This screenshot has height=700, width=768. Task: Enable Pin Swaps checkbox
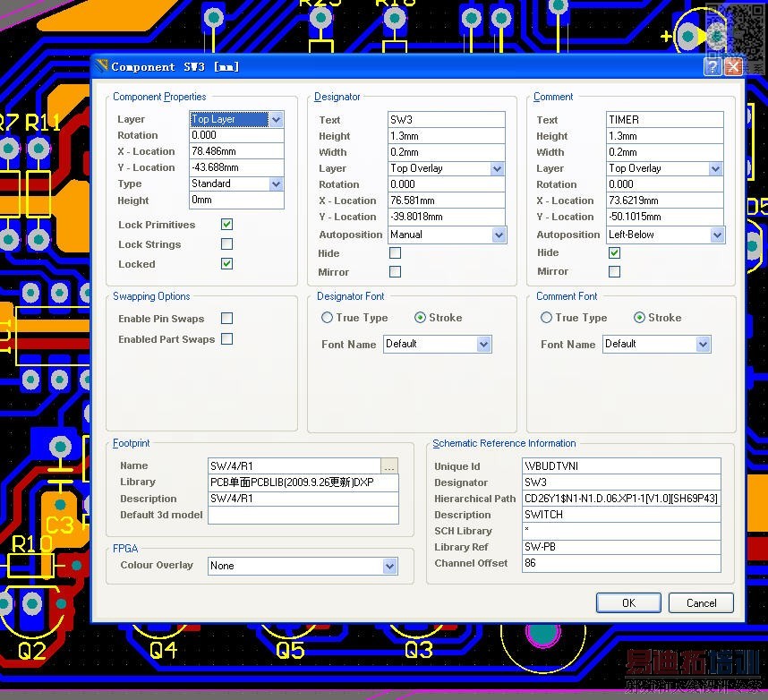point(226,319)
